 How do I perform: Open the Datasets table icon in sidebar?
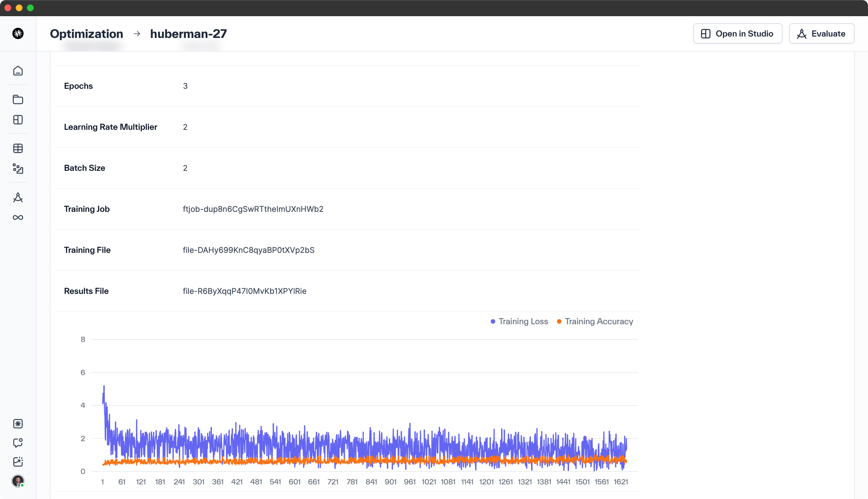[18, 148]
